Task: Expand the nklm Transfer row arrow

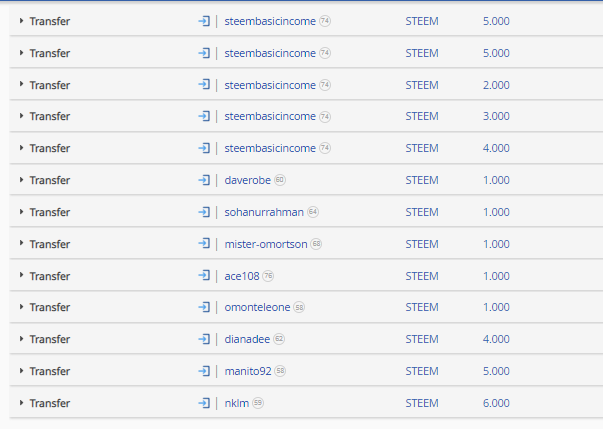Action: pyautogui.click(x=22, y=402)
